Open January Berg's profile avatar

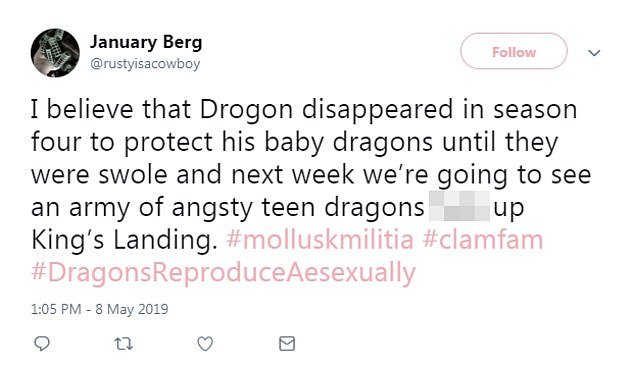coord(55,53)
